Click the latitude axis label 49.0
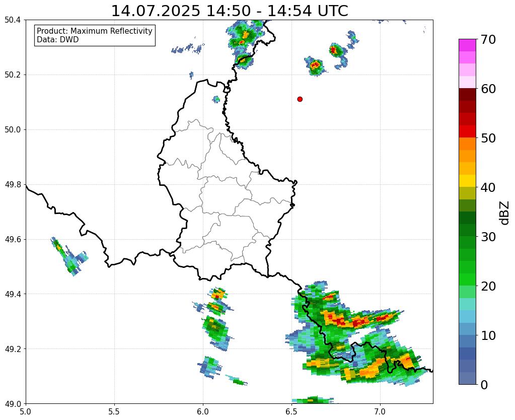 pyautogui.click(x=13, y=404)
